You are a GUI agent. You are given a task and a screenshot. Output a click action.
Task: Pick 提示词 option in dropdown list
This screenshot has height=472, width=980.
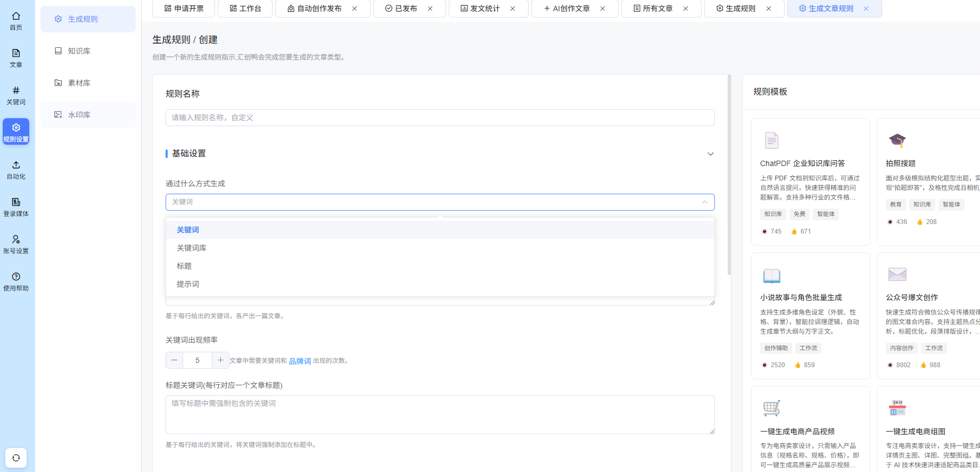[x=188, y=284]
